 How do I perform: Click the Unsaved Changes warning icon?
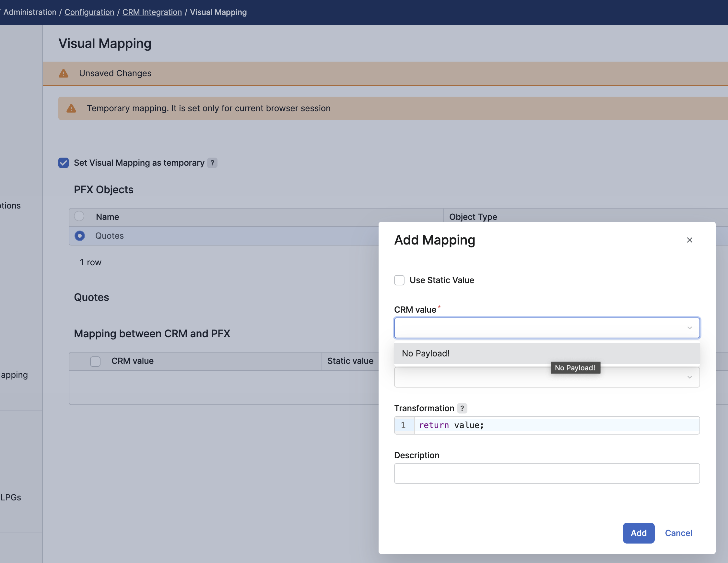pos(63,73)
